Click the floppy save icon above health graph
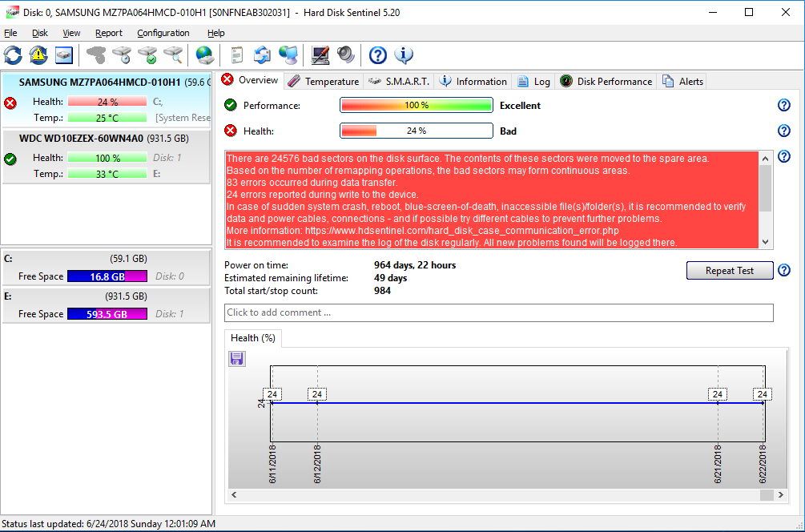This screenshot has height=532, width=805. click(236, 358)
